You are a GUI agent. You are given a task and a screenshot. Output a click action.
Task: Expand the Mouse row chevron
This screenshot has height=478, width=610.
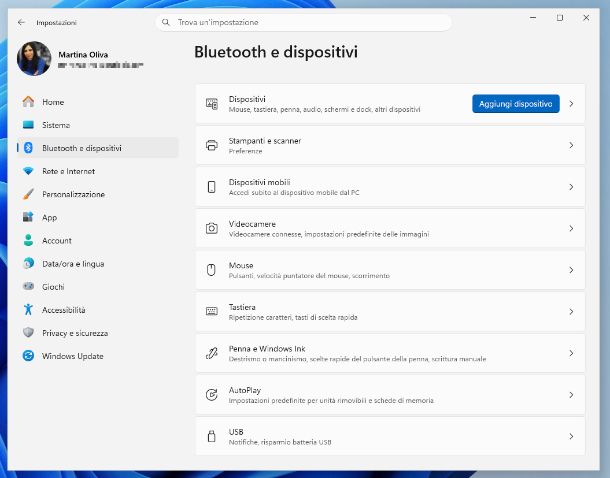[571, 270]
